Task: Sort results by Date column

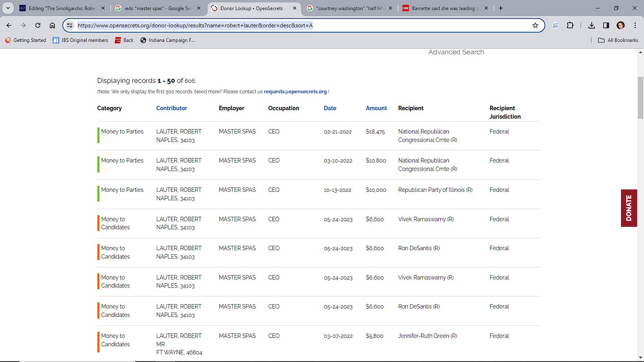Action: coord(330,108)
